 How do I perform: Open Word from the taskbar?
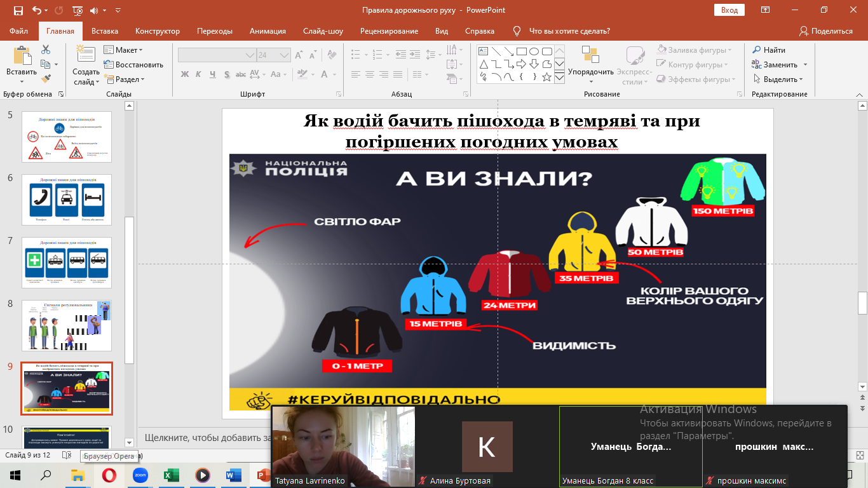pos(233,475)
